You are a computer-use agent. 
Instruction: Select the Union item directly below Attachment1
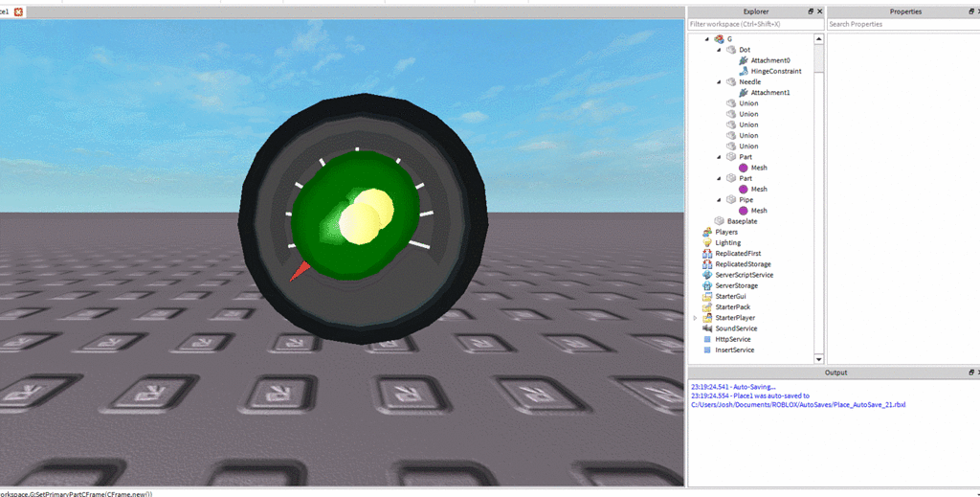pos(748,103)
